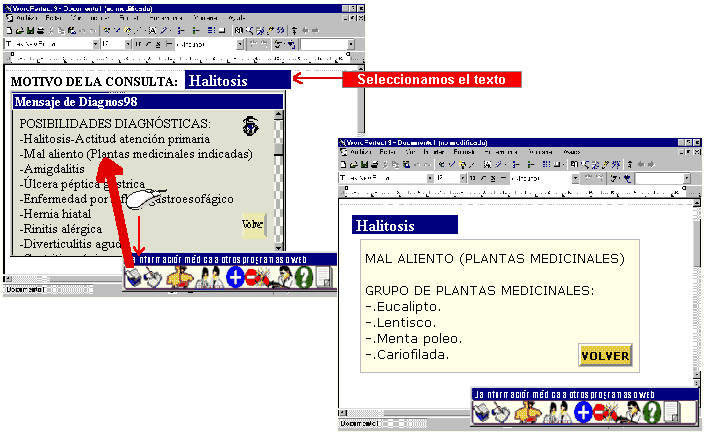Click yellow VOLVER button in Mal aliento panel
705x432 pixels.
coord(605,356)
